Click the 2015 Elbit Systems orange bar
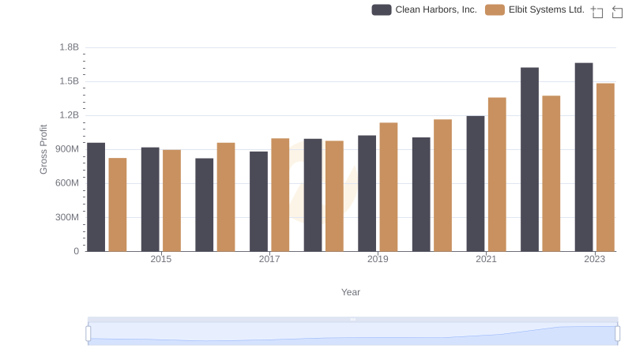Screen dimensions: 632x364 (x=171, y=201)
